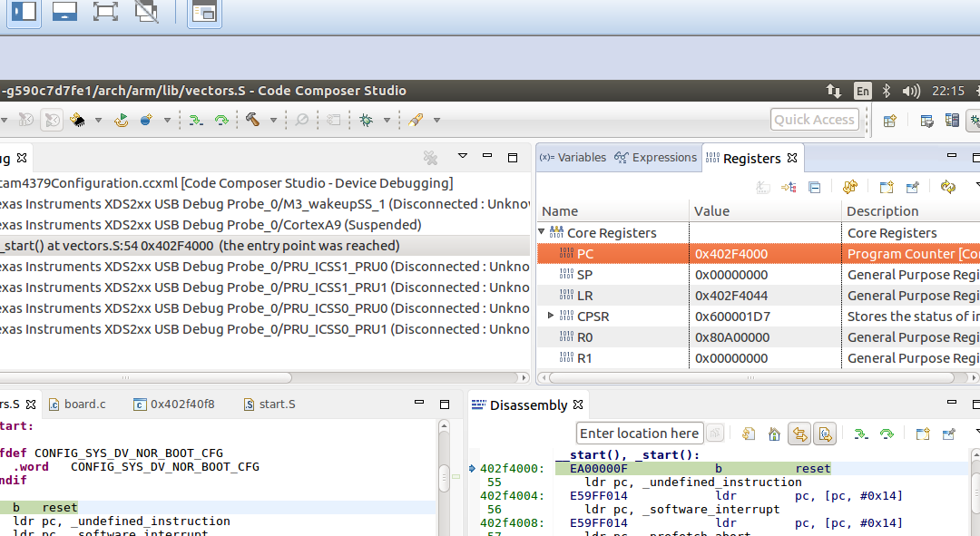
Task: Switch to CCS Edit perspective icon
Action: tap(926, 120)
